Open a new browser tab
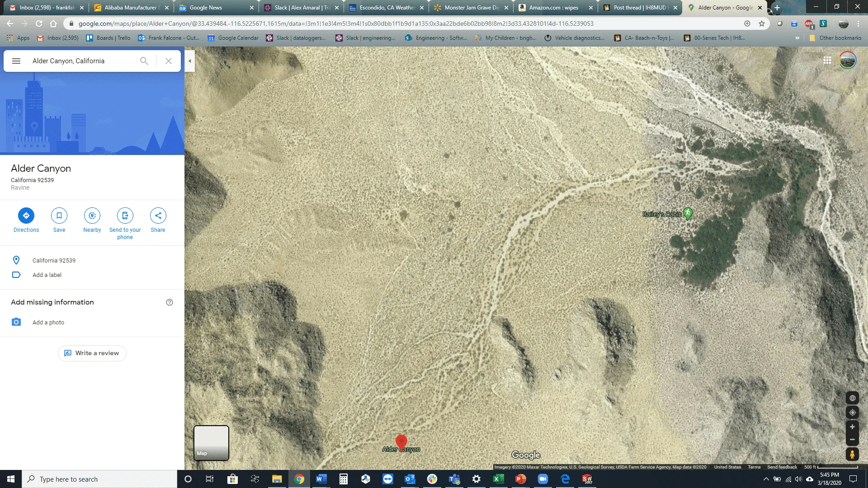 (x=777, y=8)
